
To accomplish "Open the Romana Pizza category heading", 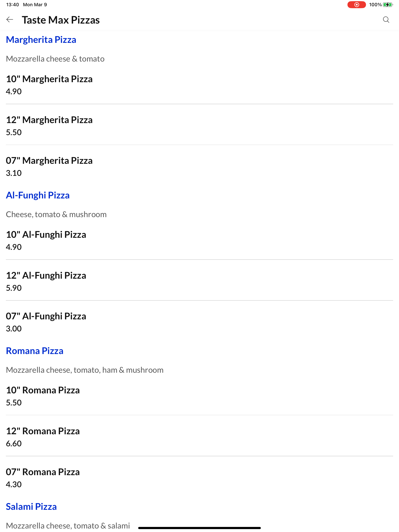I will (x=35, y=351).
